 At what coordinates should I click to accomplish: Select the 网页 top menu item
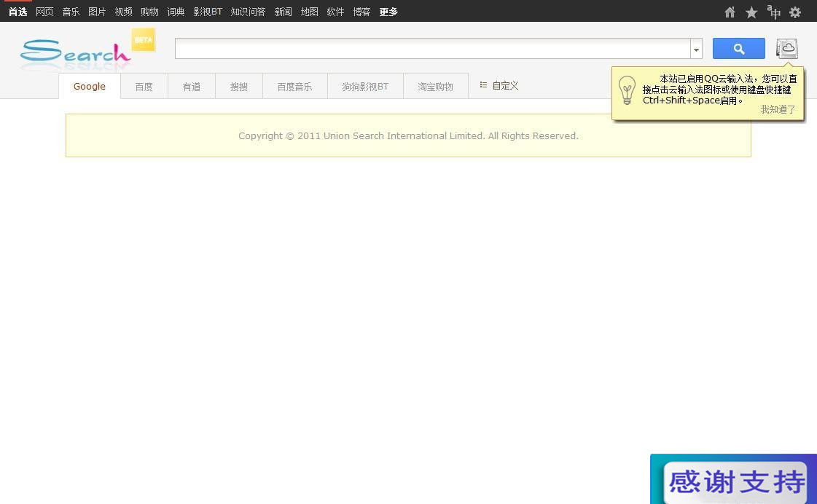(44, 12)
